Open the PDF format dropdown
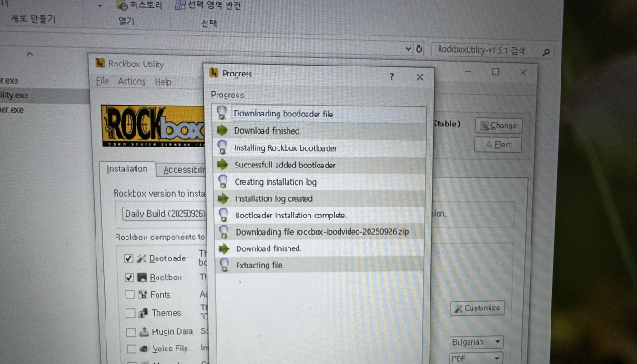Image resolution: width=637 pixels, height=364 pixels. coord(477,359)
